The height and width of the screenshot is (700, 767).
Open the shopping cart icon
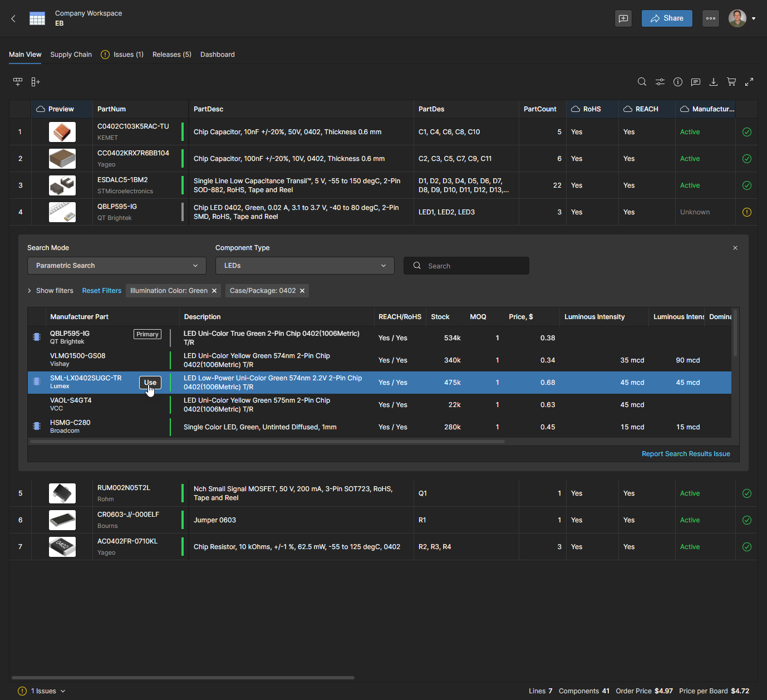pyautogui.click(x=731, y=82)
